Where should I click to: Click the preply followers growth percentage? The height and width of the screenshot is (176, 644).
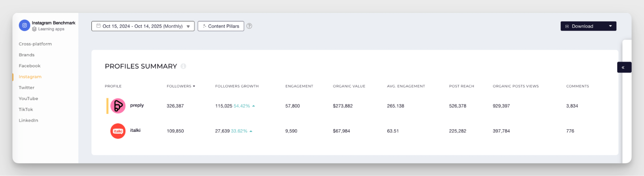pyautogui.click(x=242, y=106)
